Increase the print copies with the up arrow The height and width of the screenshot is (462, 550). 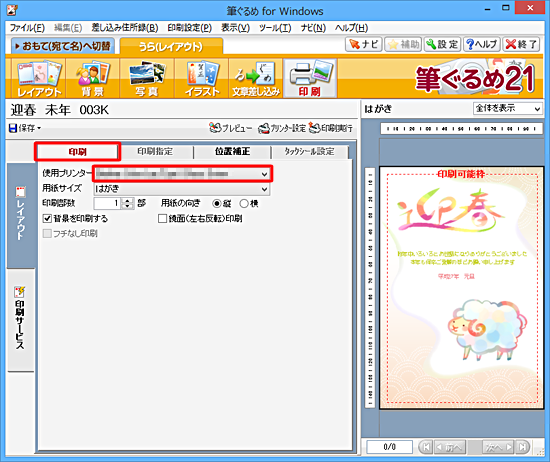click(x=128, y=201)
